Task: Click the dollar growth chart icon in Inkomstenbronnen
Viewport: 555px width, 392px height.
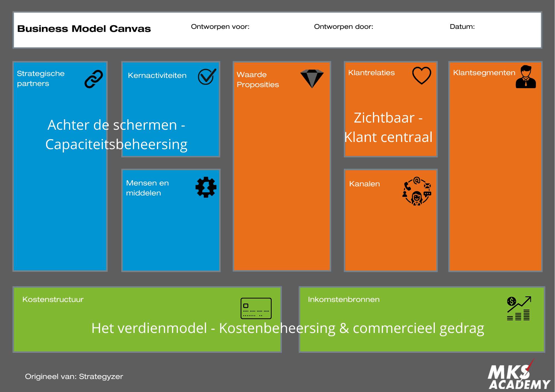Action: [x=519, y=308]
